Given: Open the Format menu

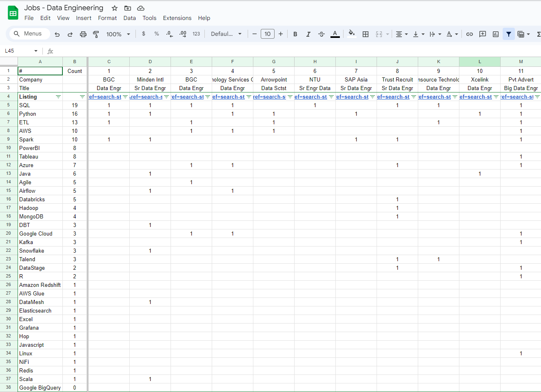Looking at the screenshot, I should [107, 18].
